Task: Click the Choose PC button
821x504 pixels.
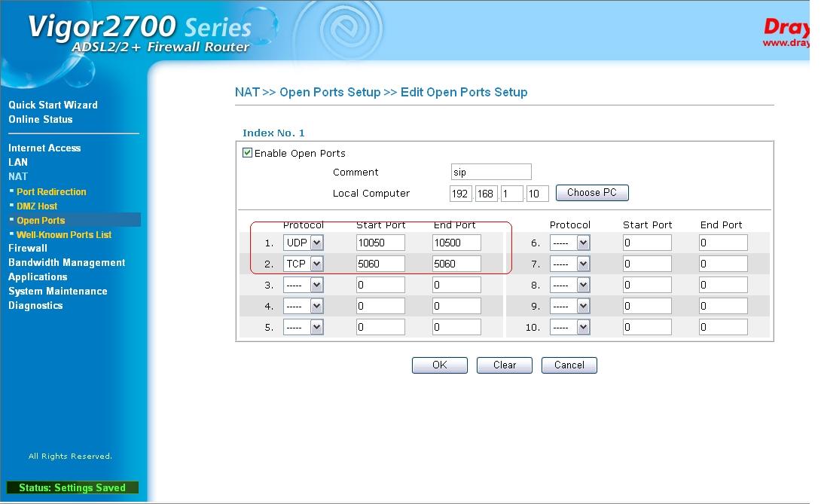Action: [591, 193]
